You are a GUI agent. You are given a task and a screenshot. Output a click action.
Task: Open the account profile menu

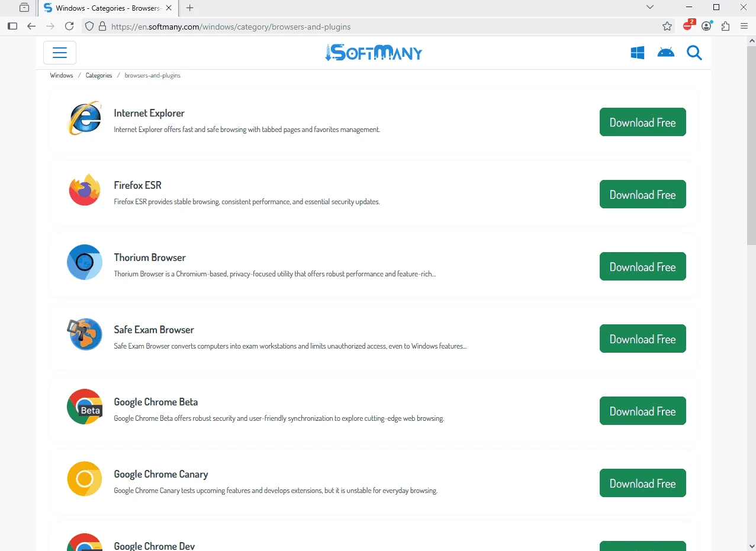707,26
